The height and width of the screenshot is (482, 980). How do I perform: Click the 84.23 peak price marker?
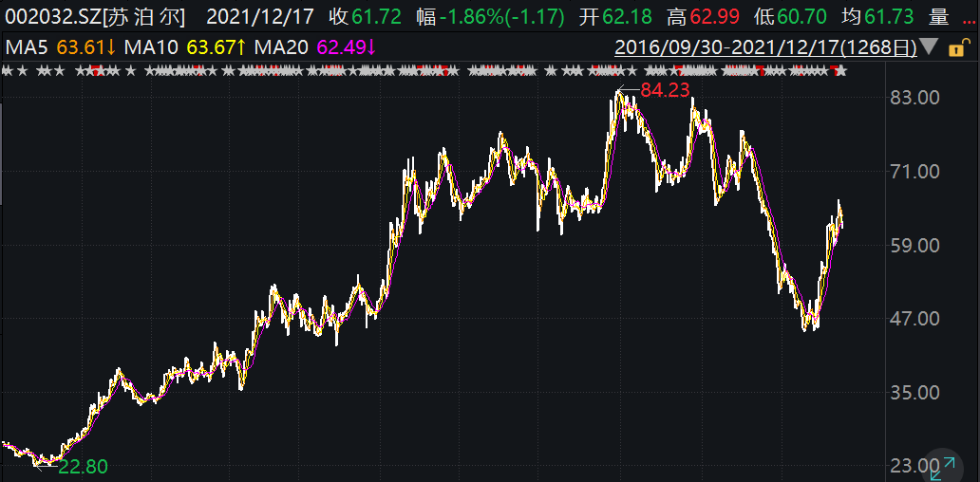click(665, 90)
